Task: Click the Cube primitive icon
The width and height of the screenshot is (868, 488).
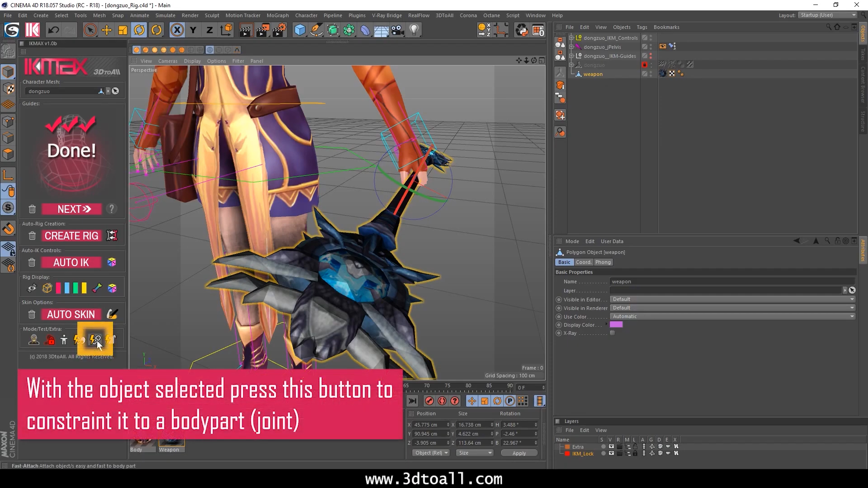Action: [x=300, y=30]
